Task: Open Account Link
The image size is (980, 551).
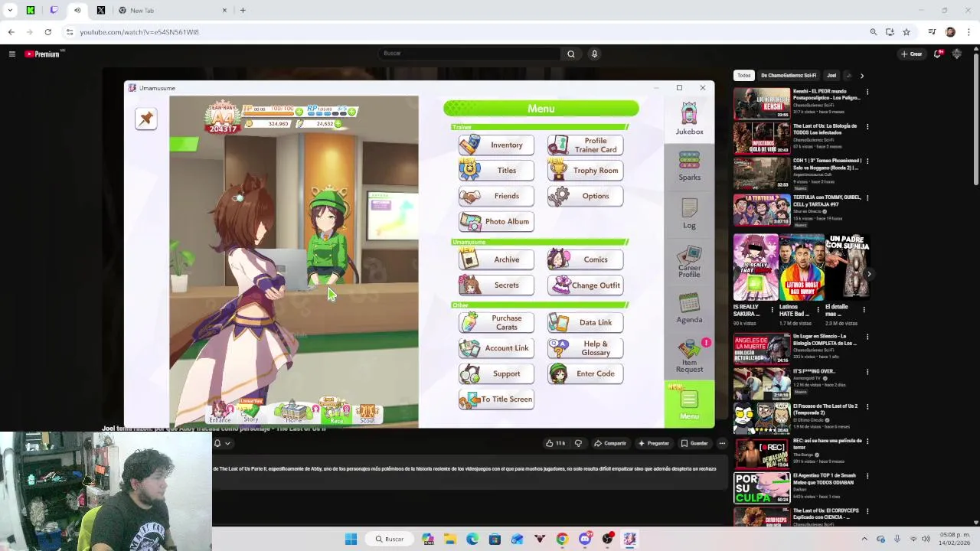Action: [x=496, y=348]
